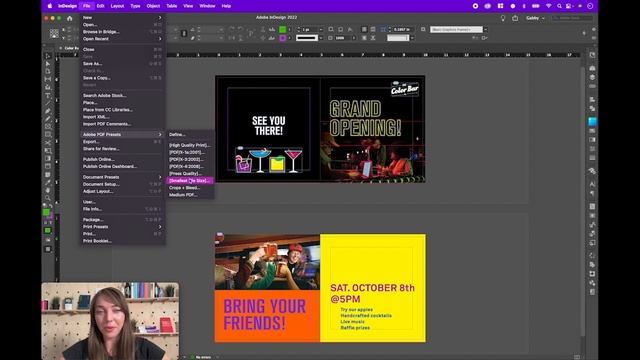Open the macOS Wi-Fi status icon
Screen dimensions: 640x360
click(x=549, y=6)
